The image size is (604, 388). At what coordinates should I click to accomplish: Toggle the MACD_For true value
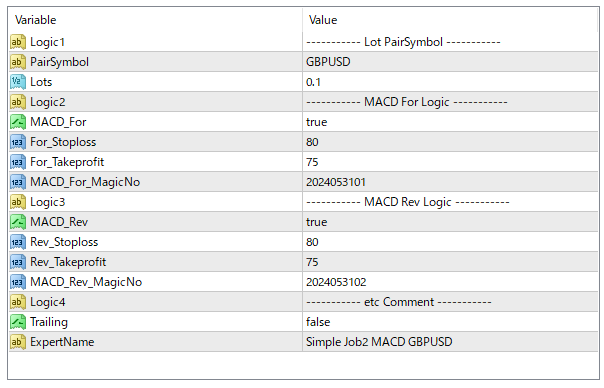450,122
